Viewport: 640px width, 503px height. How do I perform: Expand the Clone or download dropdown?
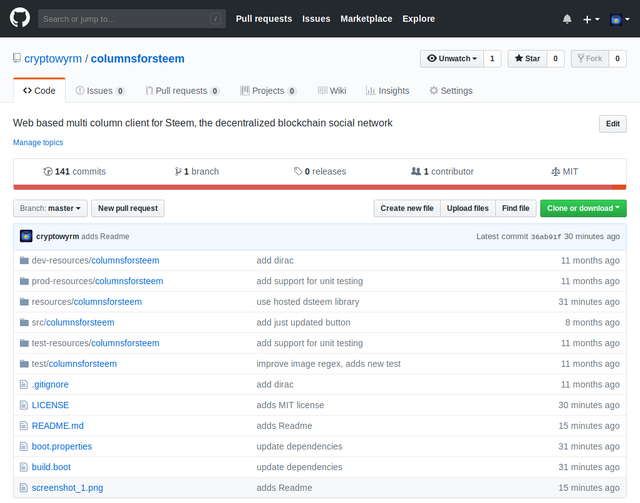583,208
